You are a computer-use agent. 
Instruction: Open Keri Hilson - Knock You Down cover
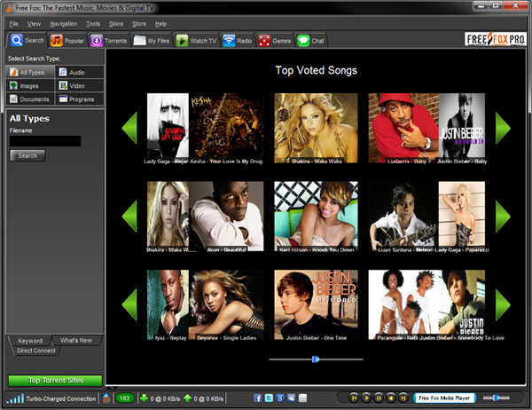pyautogui.click(x=316, y=217)
